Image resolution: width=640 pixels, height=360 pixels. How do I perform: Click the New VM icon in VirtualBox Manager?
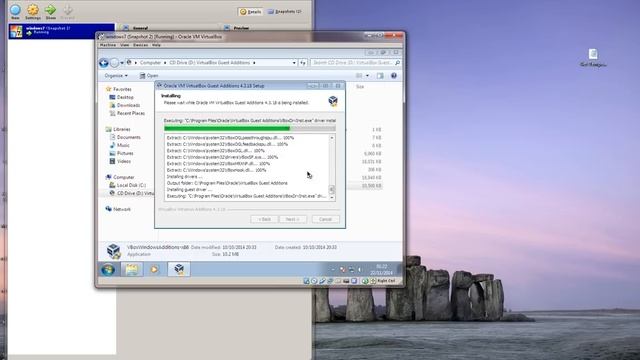point(15,10)
